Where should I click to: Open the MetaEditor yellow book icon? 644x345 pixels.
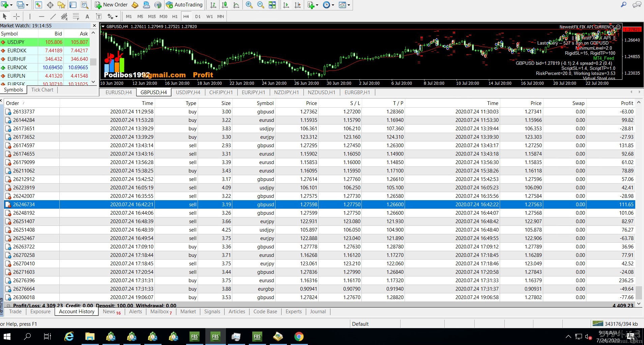[x=135, y=5]
